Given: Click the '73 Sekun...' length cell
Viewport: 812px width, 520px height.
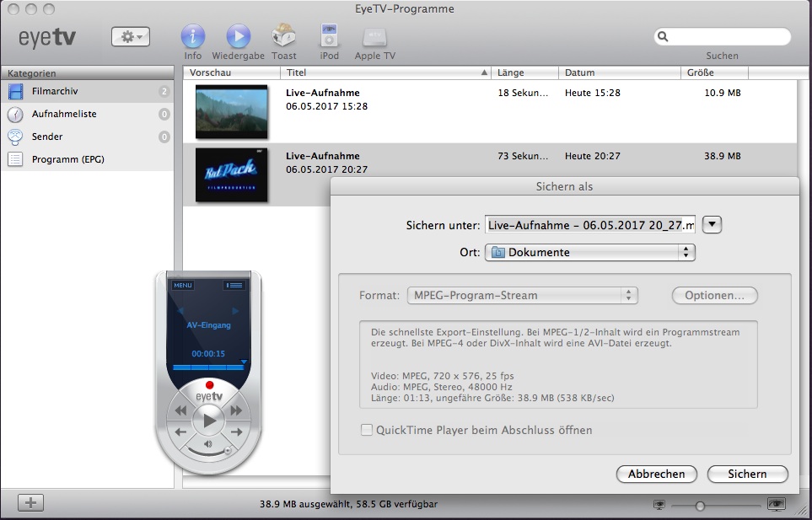Looking at the screenshot, I should point(523,156).
